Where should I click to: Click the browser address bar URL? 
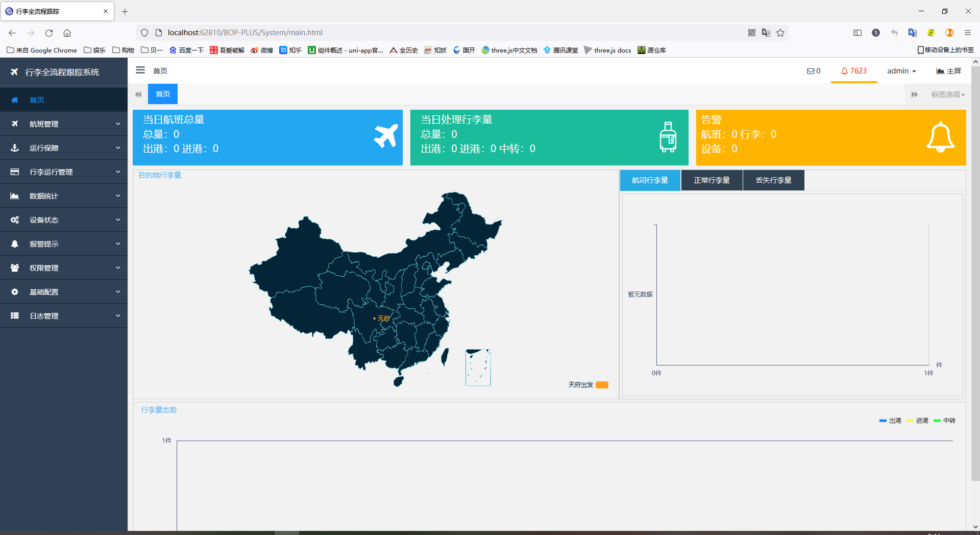[x=245, y=33]
